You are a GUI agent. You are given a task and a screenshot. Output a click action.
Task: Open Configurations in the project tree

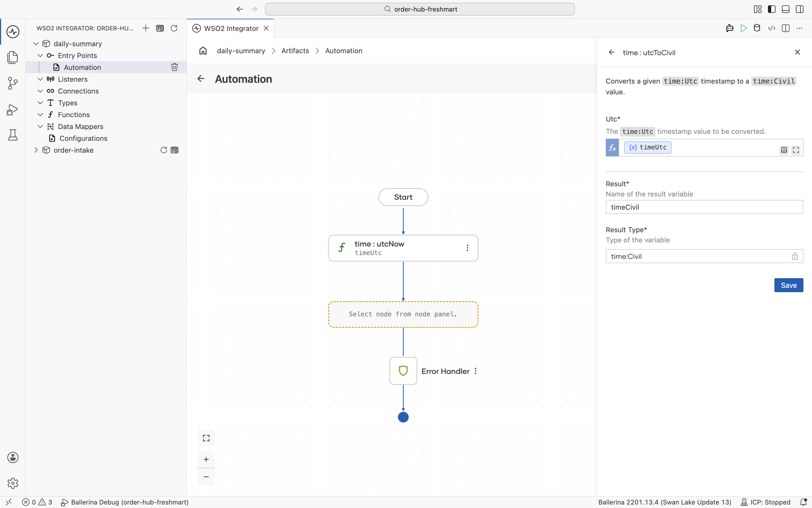[x=83, y=138]
